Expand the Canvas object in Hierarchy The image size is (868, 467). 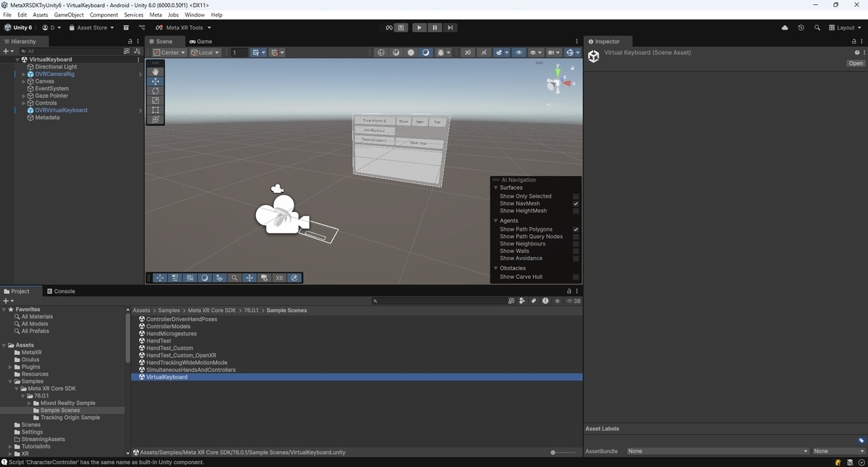(24, 81)
